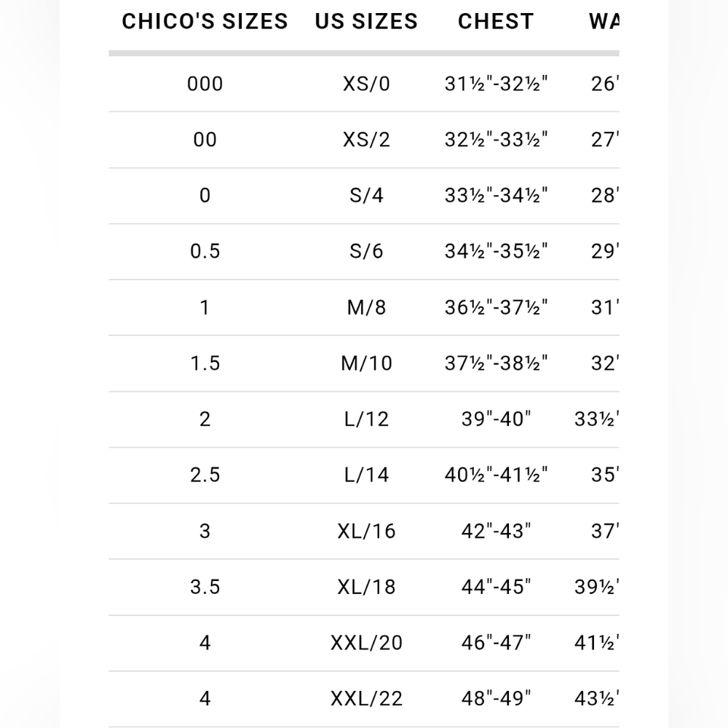The width and height of the screenshot is (728, 728).
Task: Click the 3.5 Chico's size cell
Action: [205, 587]
